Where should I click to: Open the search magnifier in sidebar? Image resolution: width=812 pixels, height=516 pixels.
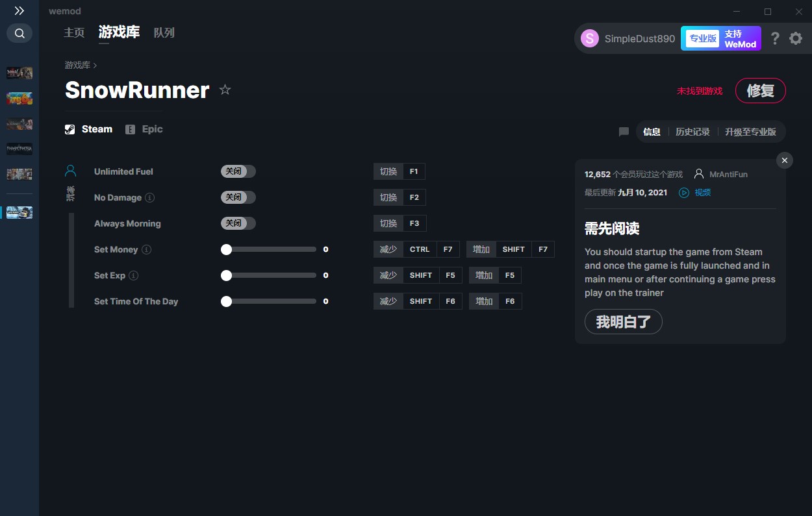click(19, 33)
